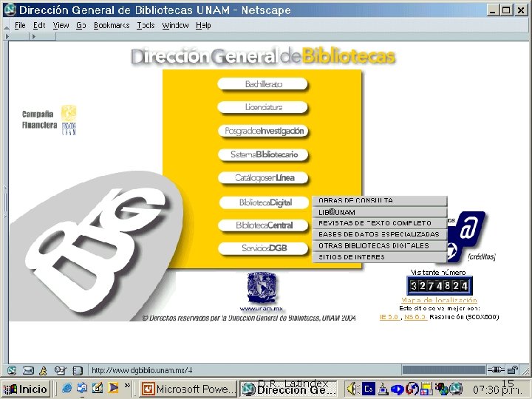Launch Windows Media Player quick launch icon
The height and width of the screenshot is (399, 532).
(x=113, y=387)
